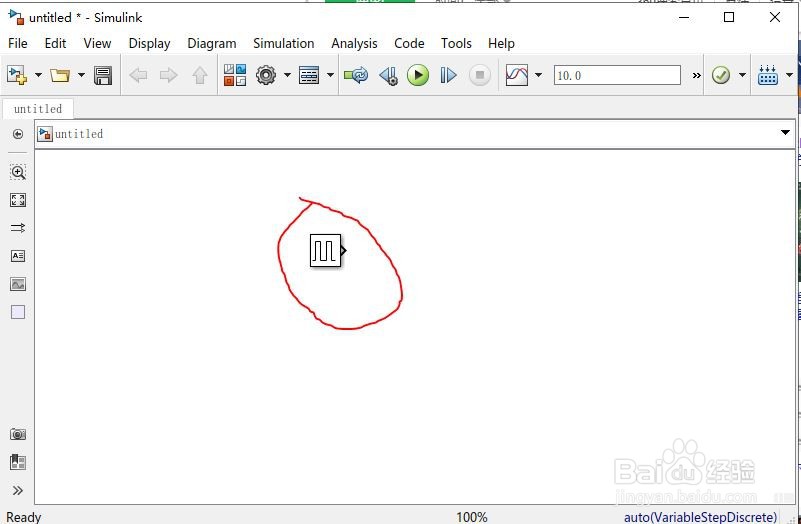Expand the breadcrumb bar dropdown arrow
This screenshot has width=801, height=524.
(785, 133)
